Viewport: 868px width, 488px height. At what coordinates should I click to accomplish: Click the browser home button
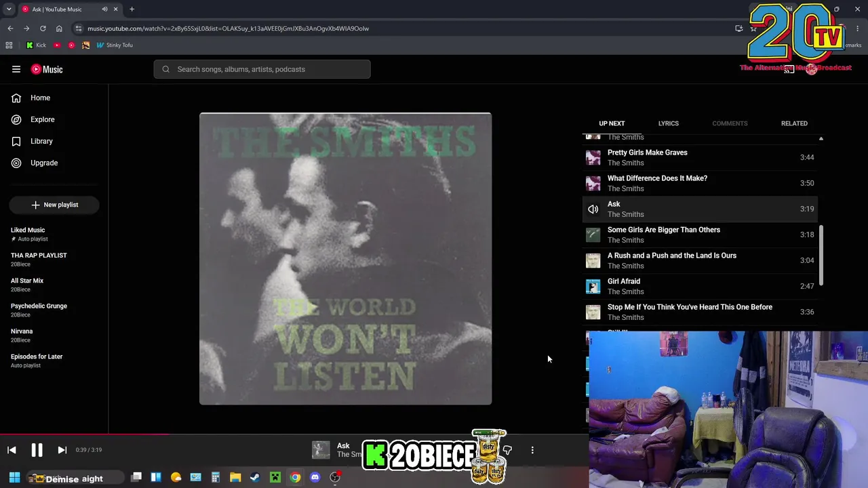click(59, 28)
